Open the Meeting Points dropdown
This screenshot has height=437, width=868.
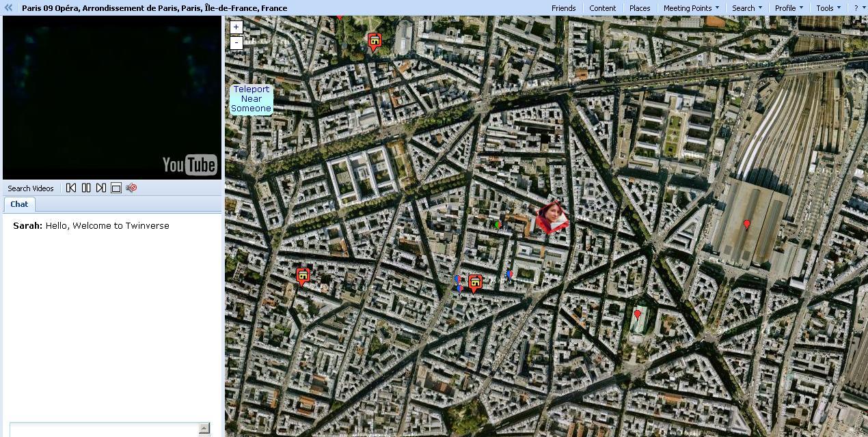tap(691, 8)
